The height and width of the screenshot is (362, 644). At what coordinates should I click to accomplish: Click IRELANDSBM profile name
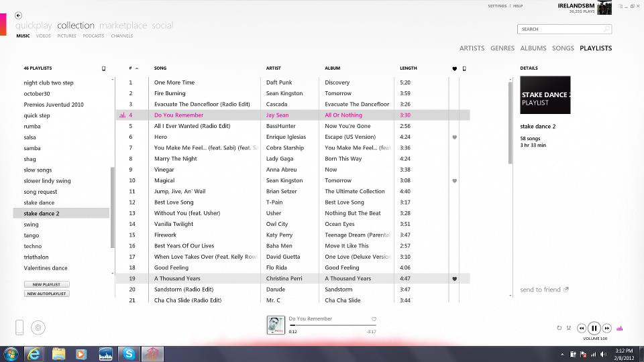coord(576,6)
